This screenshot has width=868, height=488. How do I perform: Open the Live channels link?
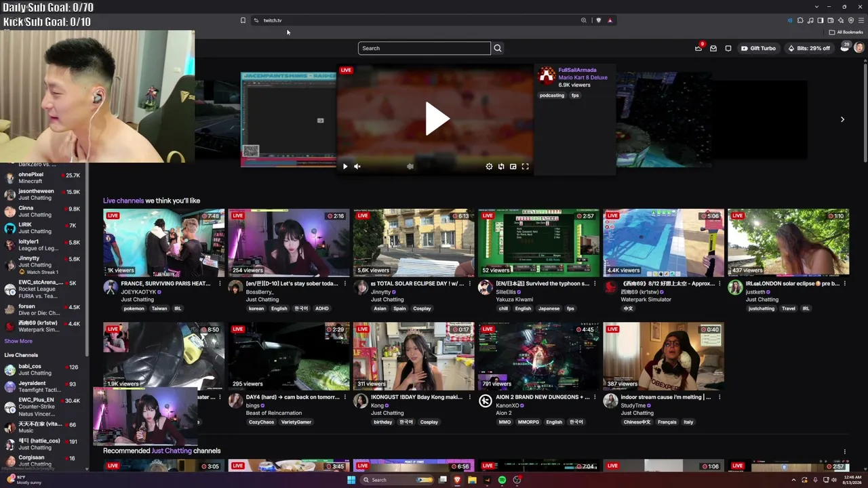coord(123,201)
